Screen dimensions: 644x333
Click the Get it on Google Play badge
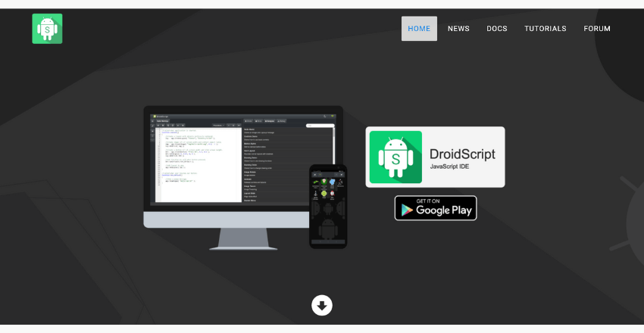[436, 208]
